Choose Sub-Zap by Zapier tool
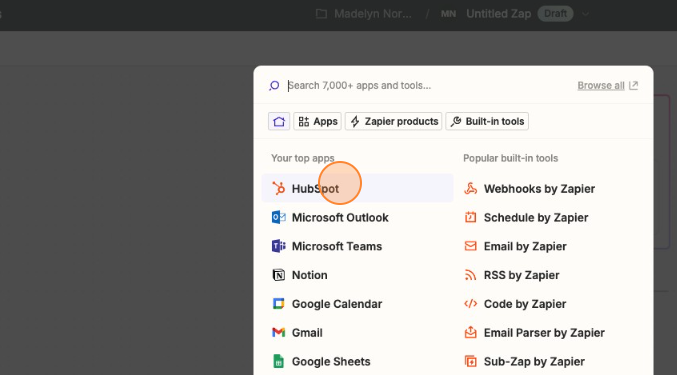This screenshot has height=375, width=677. click(x=549, y=361)
